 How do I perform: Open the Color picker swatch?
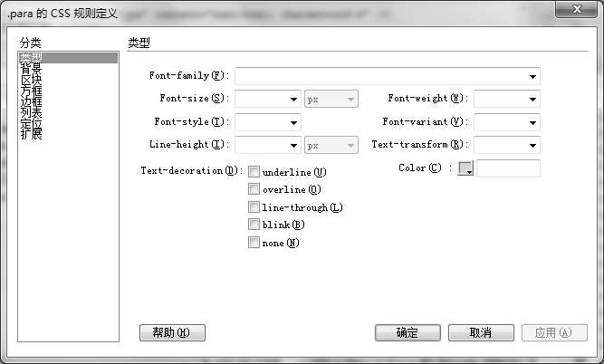(x=465, y=168)
